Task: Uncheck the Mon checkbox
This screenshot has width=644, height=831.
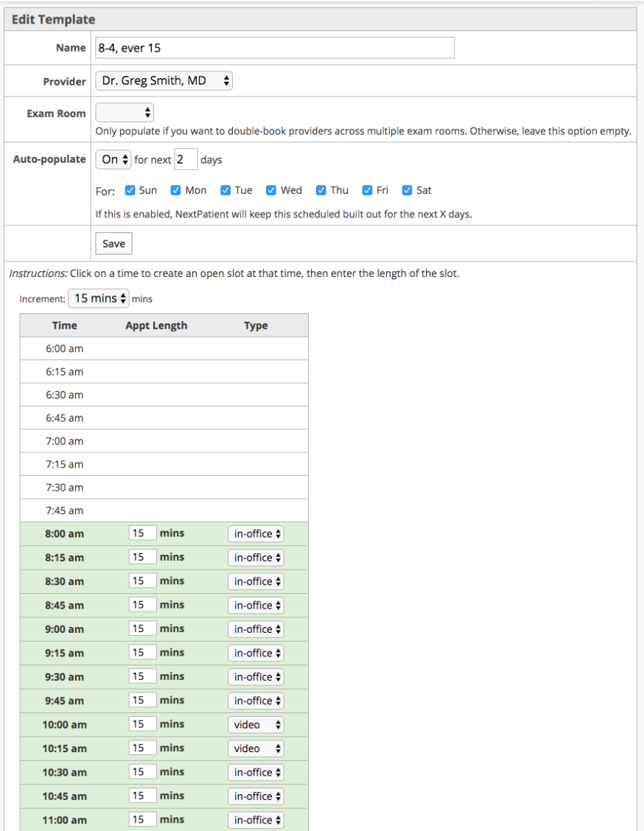Action: (175, 189)
